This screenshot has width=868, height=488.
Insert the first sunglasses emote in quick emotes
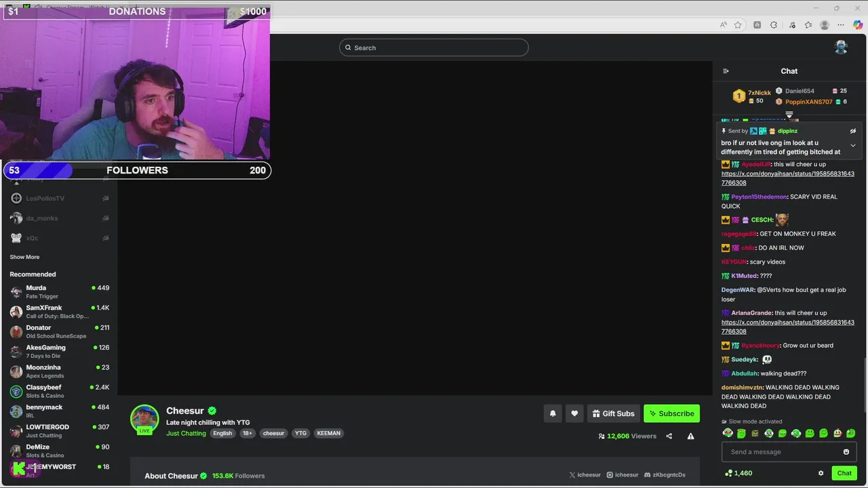coord(728,433)
